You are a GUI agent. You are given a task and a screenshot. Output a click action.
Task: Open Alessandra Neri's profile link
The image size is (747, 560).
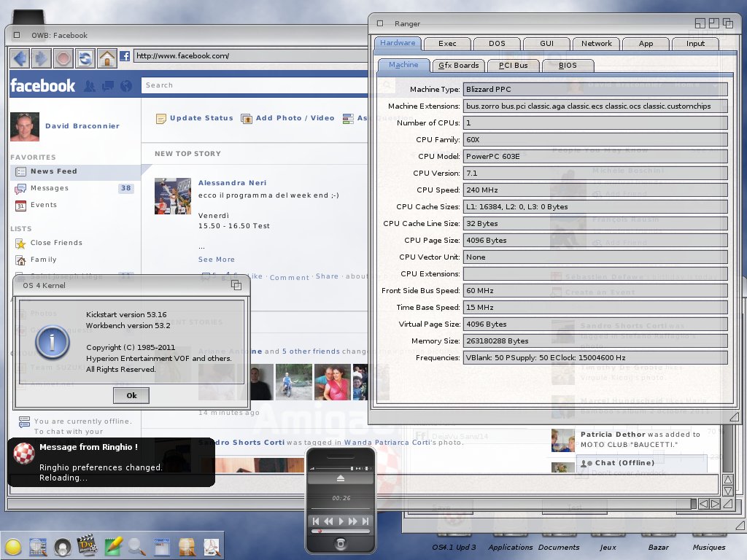(x=233, y=183)
